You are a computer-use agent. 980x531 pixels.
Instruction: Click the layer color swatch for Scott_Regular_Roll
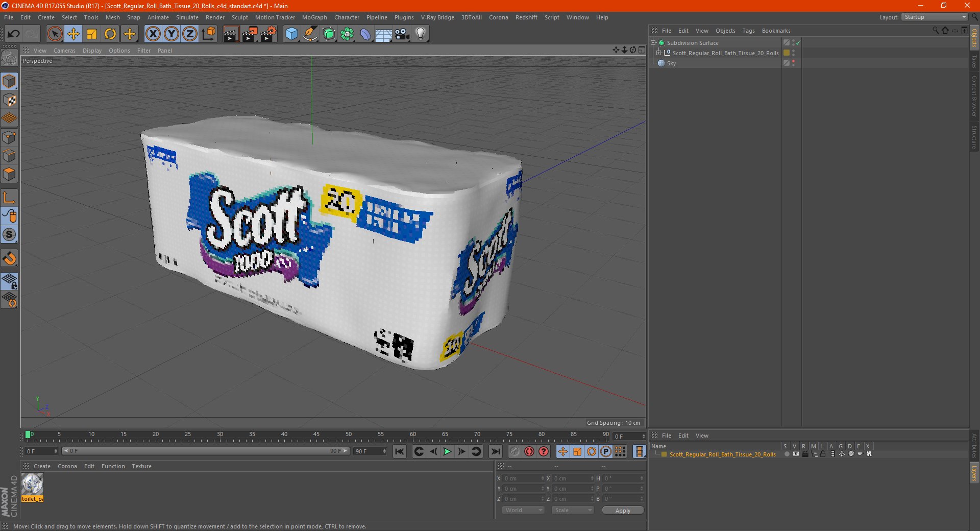click(x=664, y=454)
